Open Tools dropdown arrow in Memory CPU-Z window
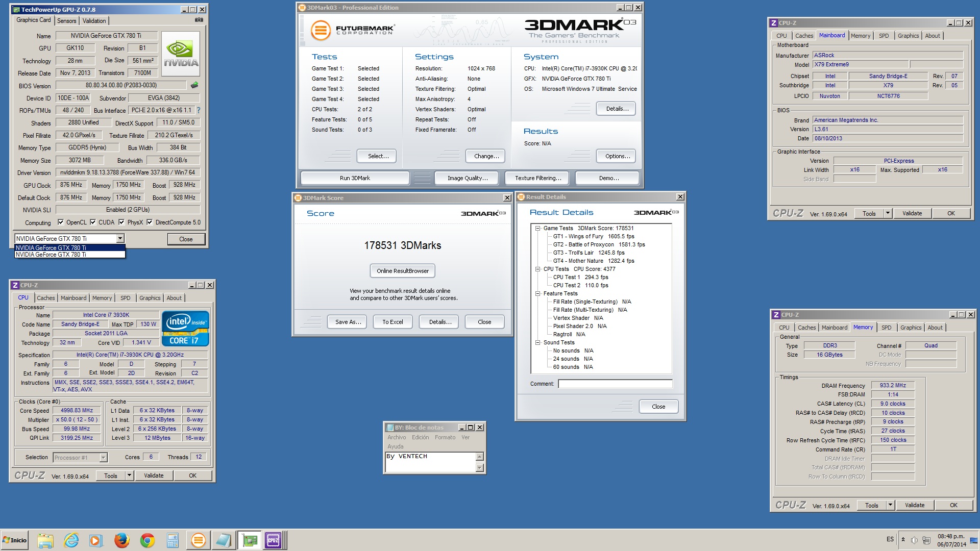 tap(890, 505)
